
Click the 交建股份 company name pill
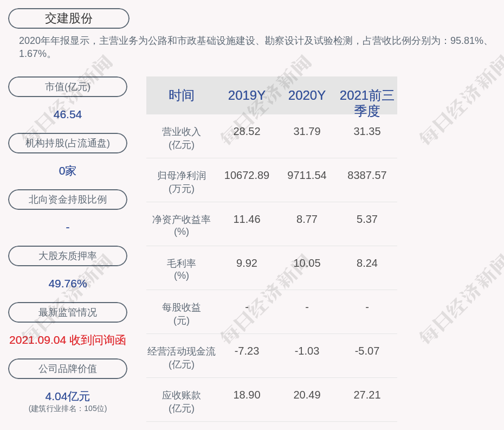[68, 18]
